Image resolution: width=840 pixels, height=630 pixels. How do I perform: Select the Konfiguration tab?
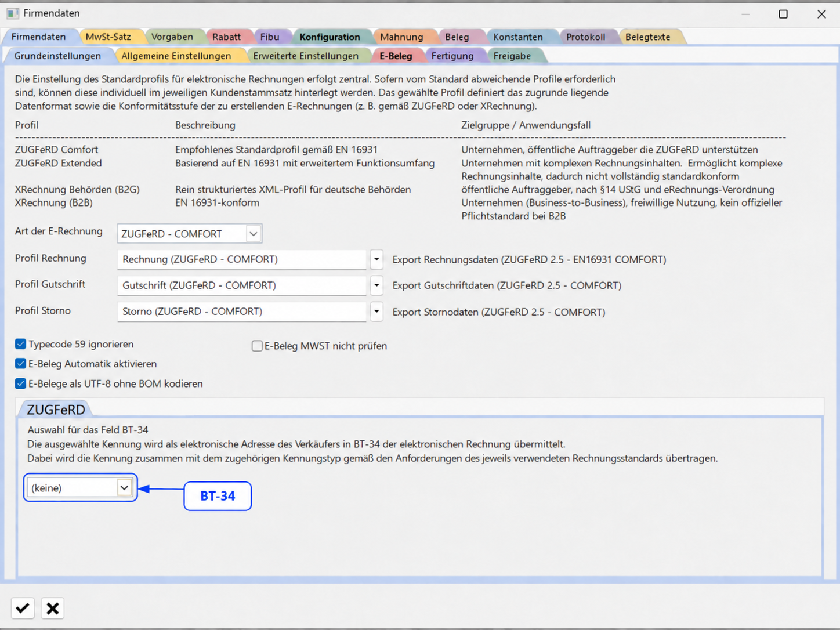click(330, 37)
